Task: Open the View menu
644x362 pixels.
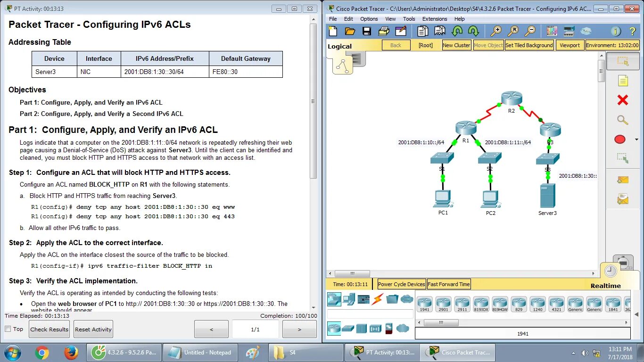Action: point(390,19)
